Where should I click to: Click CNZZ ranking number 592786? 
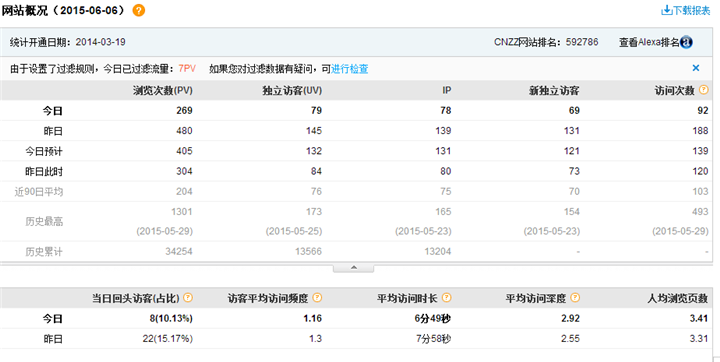coord(582,42)
